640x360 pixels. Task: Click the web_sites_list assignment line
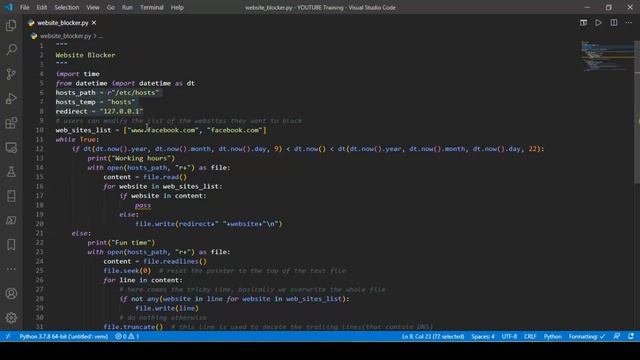tap(161, 130)
